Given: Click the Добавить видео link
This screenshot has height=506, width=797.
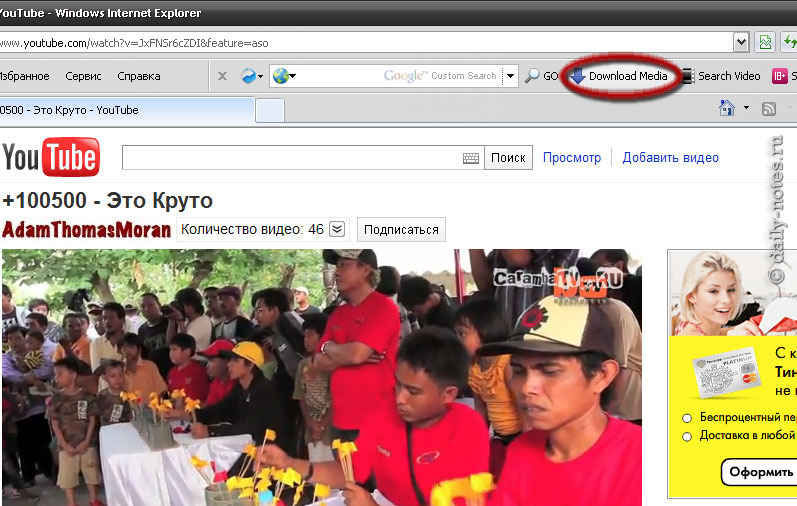Looking at the screenshot, I should point(670,158).
